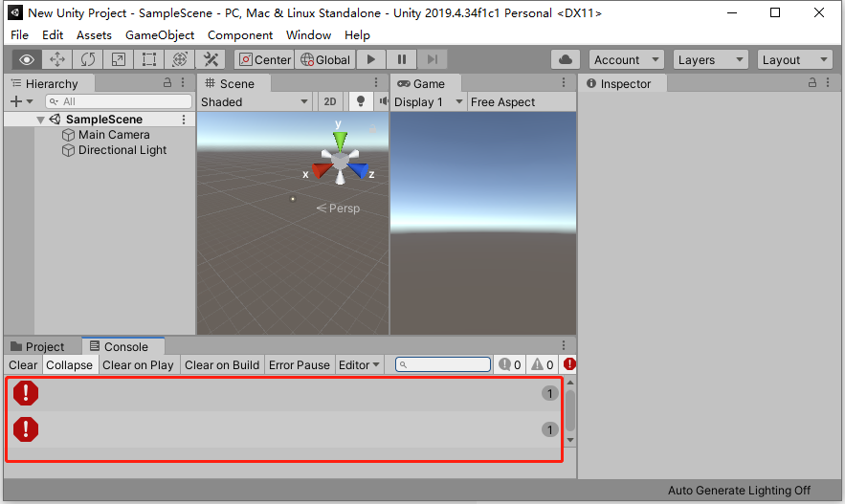Select the Transform tool
This screenshot has width=845, height=504.
click(x=180, y=59)
